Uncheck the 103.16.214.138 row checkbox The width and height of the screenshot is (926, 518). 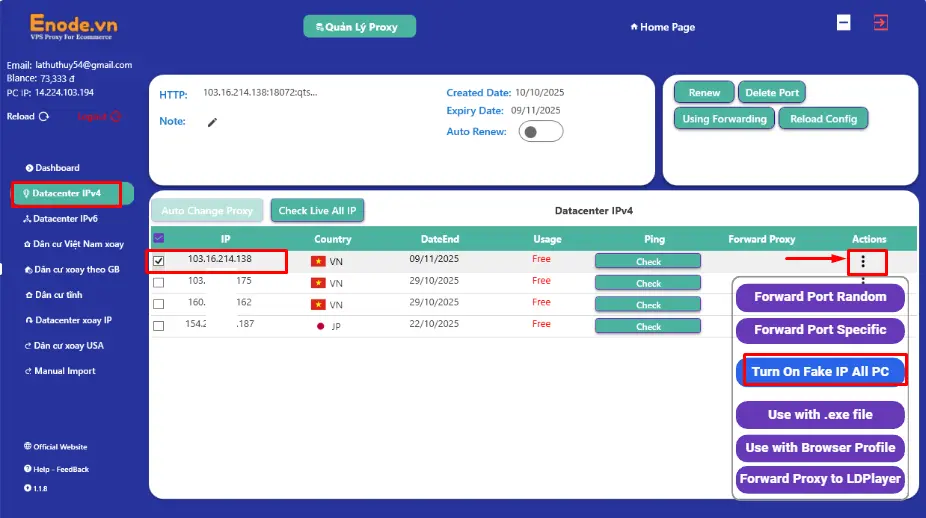(x=158, y=261)
